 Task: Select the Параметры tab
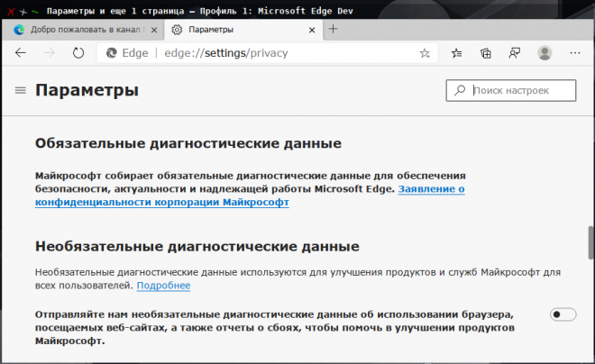tap(236, 30)
